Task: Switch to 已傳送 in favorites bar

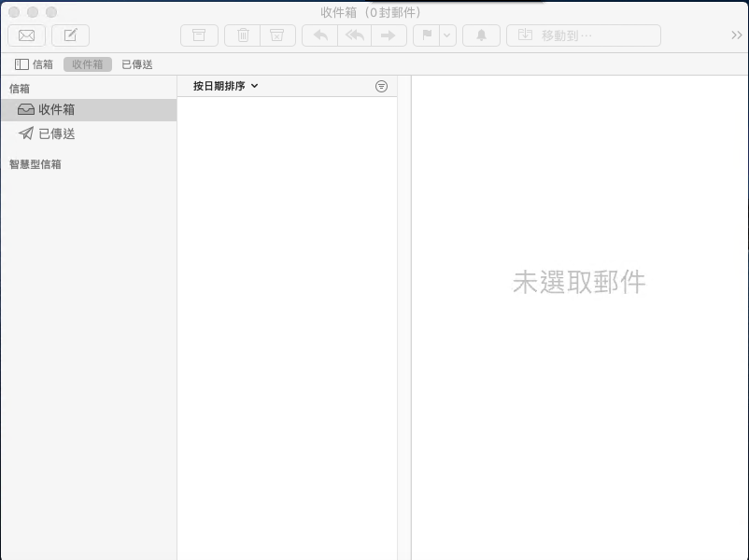Action: pos(137,64)
